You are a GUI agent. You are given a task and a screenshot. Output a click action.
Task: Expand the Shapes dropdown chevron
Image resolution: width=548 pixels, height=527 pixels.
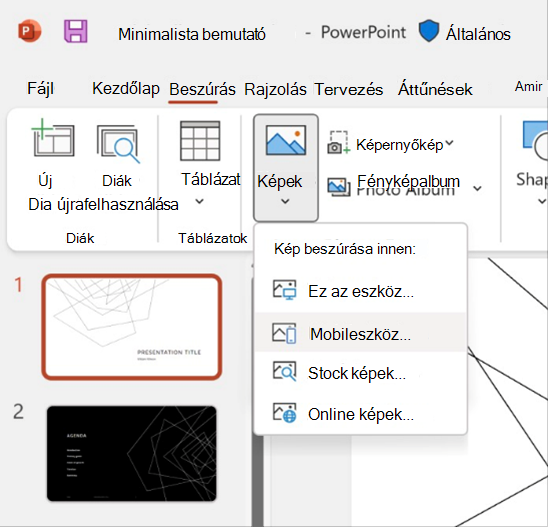pos(542,201)
